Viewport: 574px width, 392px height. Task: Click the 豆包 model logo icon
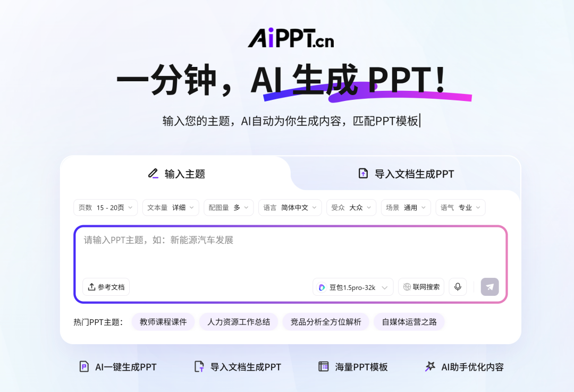click(322, 287)
